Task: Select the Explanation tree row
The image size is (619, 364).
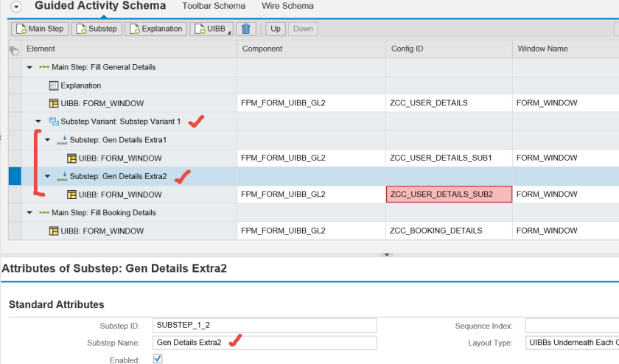Action: click(129, 85)
